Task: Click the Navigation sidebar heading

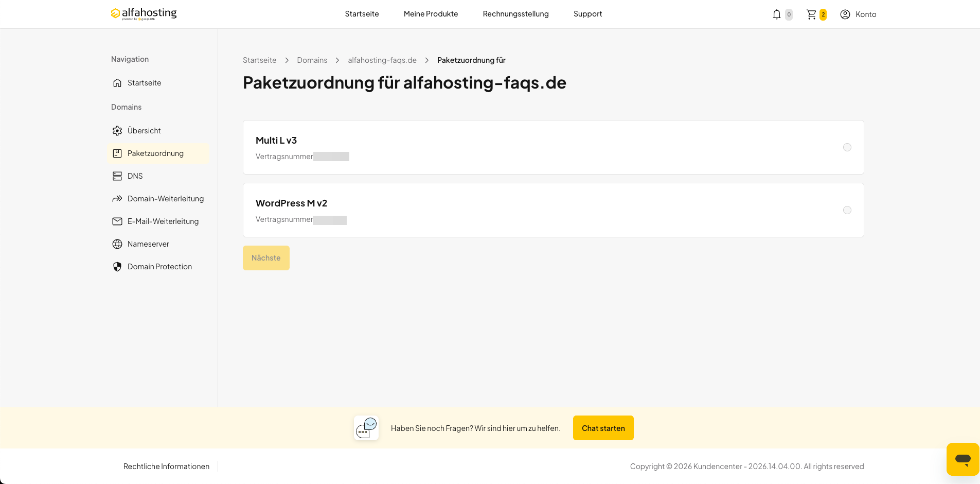Action: coord(130,59)
